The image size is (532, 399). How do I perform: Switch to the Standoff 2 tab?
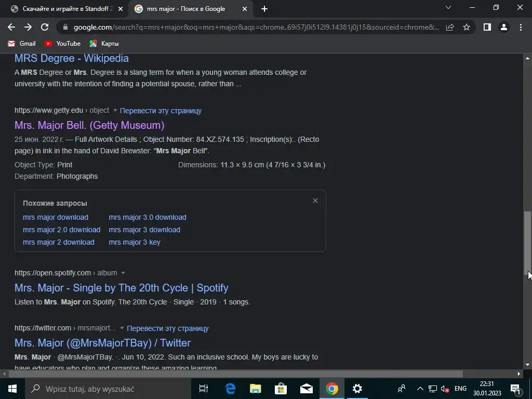(63, 9)
